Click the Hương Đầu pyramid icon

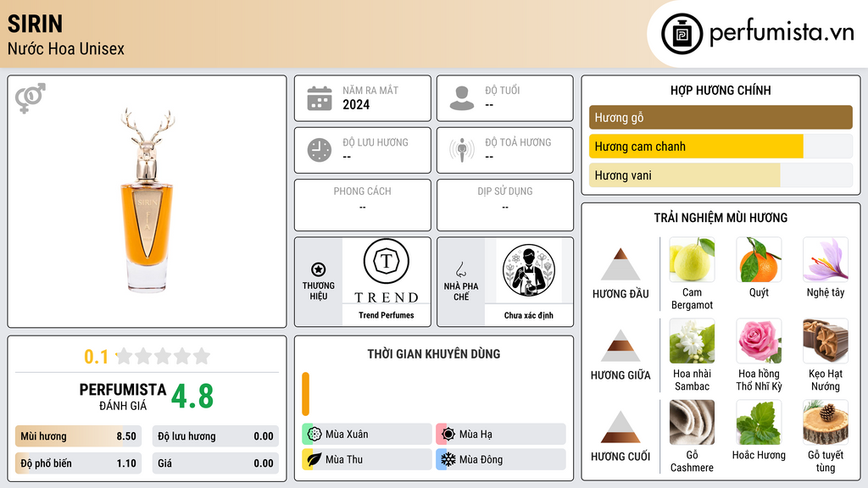click(x=620, y=264)
